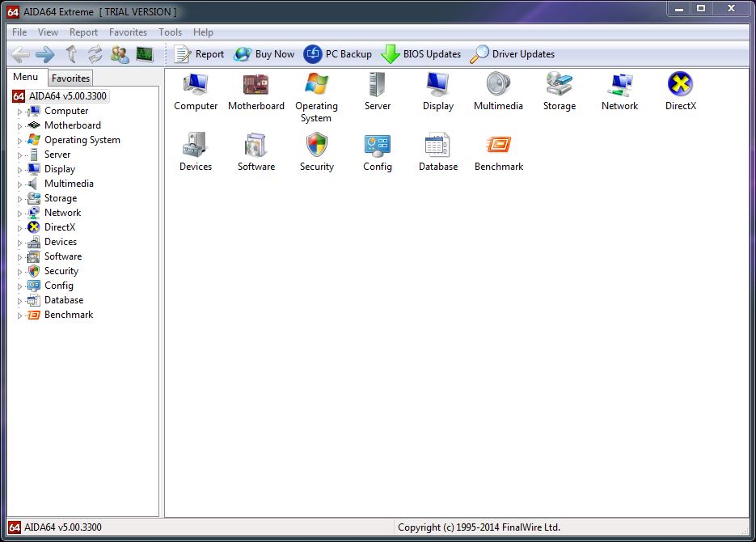Screen dimensions: 756x542
Task: Open the Help menu
Action: click(203, 32)
